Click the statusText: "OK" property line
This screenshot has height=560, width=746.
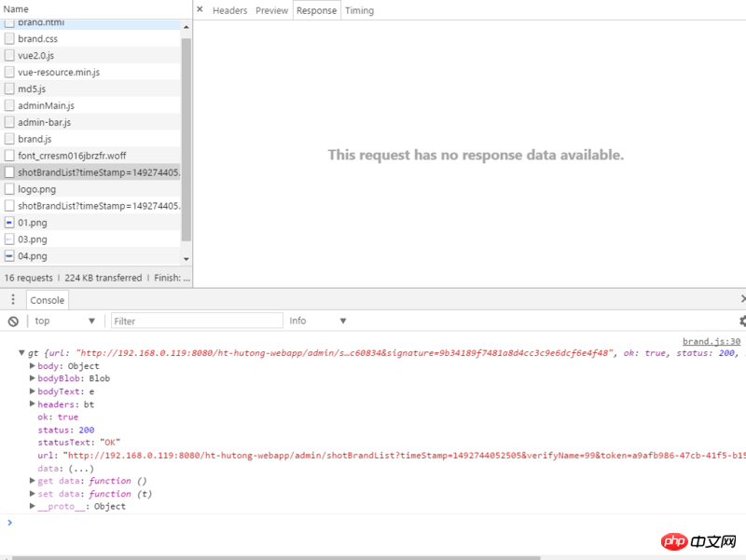(79, 443)
